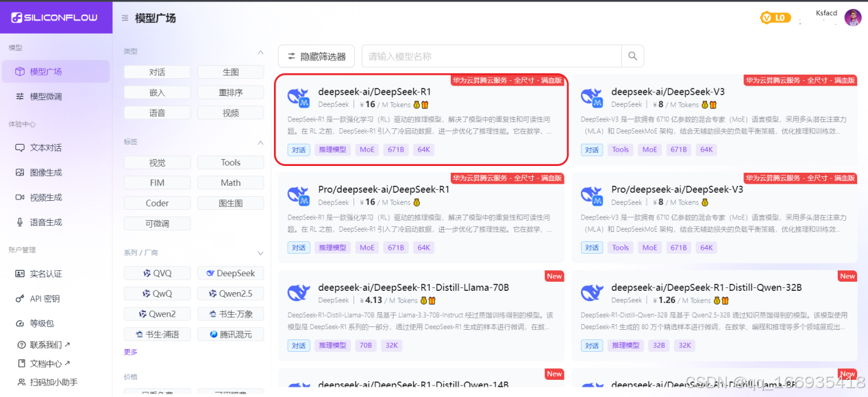The width and height of the screenshot is (868, 397).
Task: Open Pro/deepseek-ai/DeepSeek-V3 model card
Action: click(x=715, y=217)
